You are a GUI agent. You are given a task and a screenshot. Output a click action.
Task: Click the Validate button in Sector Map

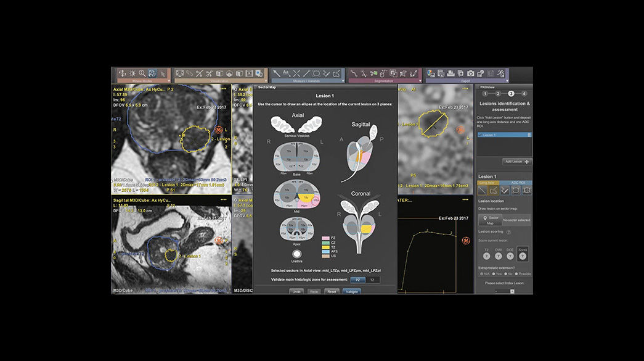pyautogui.click(x=351, y=291)
